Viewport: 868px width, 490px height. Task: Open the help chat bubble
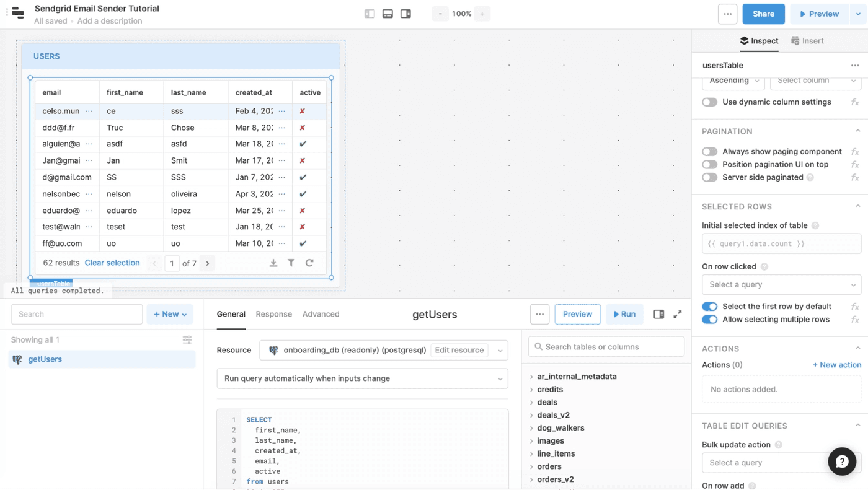click(x=842, y=462)
